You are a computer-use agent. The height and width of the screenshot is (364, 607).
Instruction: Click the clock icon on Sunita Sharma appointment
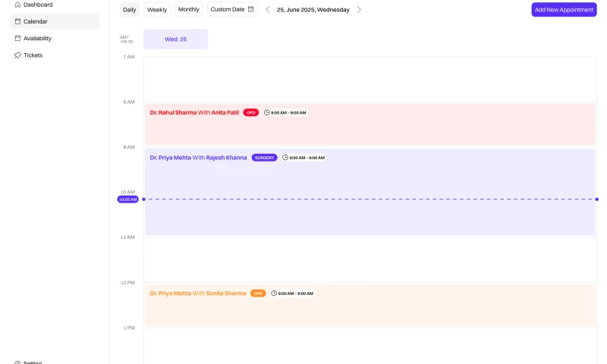click(x=274, y=293)
